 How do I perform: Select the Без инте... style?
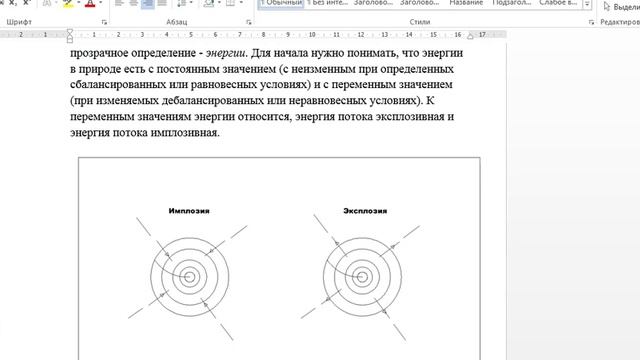(328, 3)
